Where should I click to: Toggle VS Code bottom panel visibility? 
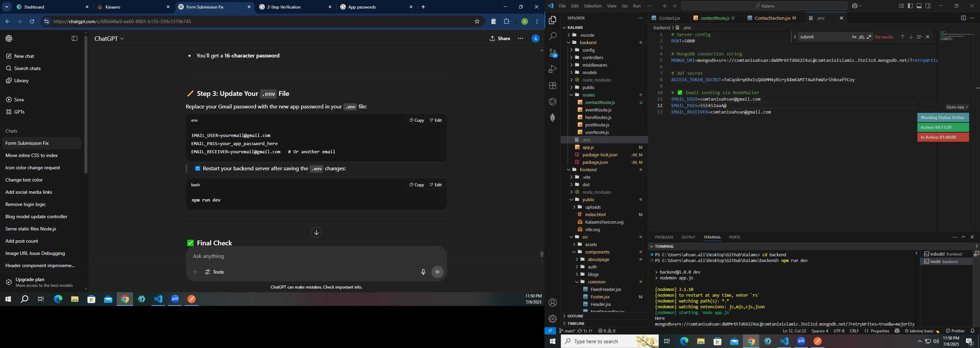[919, 6]
